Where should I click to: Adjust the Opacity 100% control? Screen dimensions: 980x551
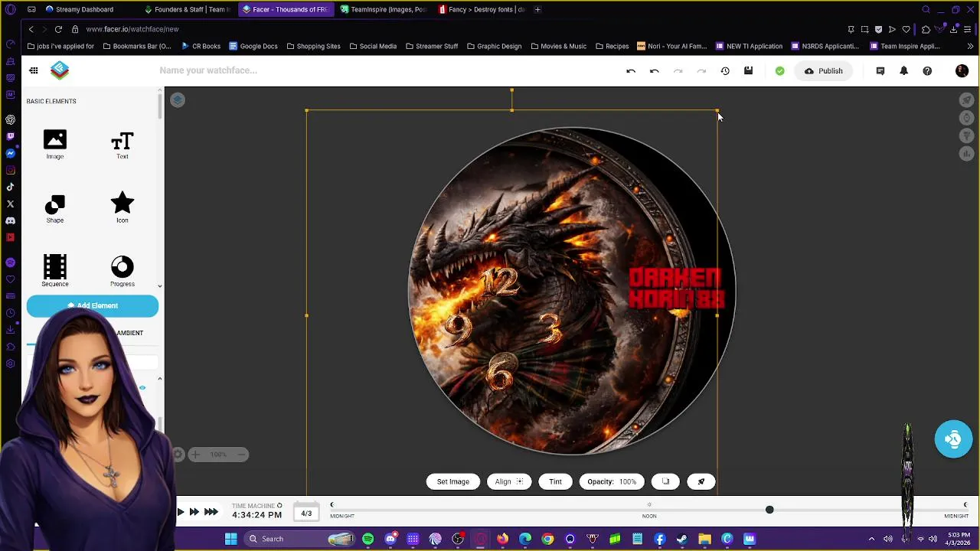(x=611, y=481)
